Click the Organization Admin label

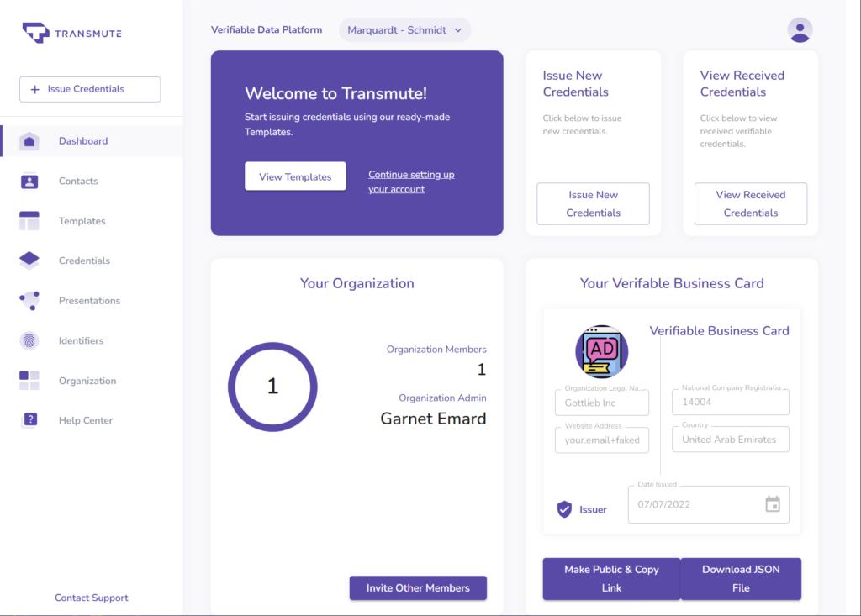click(442, 398)
